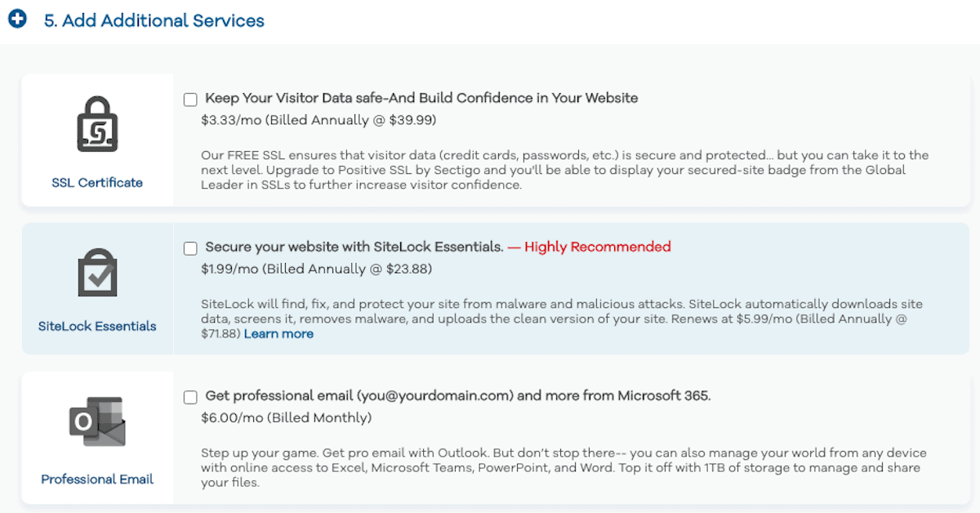Click the "Get professional email" option title
980x513 pixels.
(x=457, y=395)
